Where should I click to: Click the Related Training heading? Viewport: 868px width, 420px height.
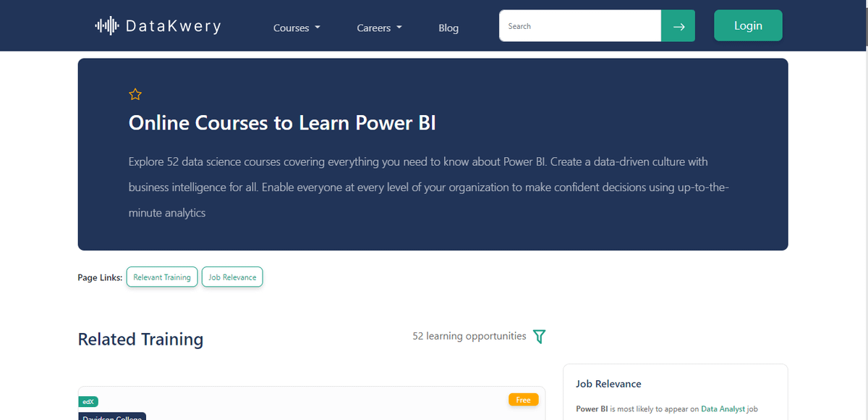point(140,340)
